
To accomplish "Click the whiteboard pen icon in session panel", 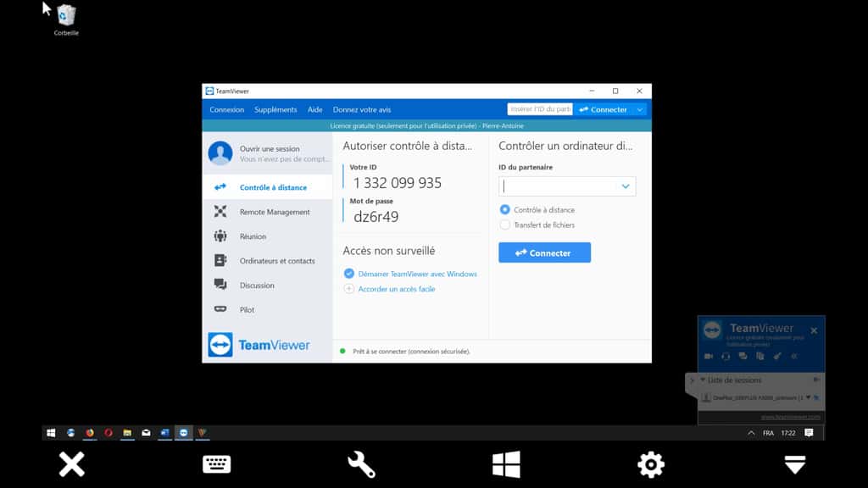I will (x=777, y=357).
